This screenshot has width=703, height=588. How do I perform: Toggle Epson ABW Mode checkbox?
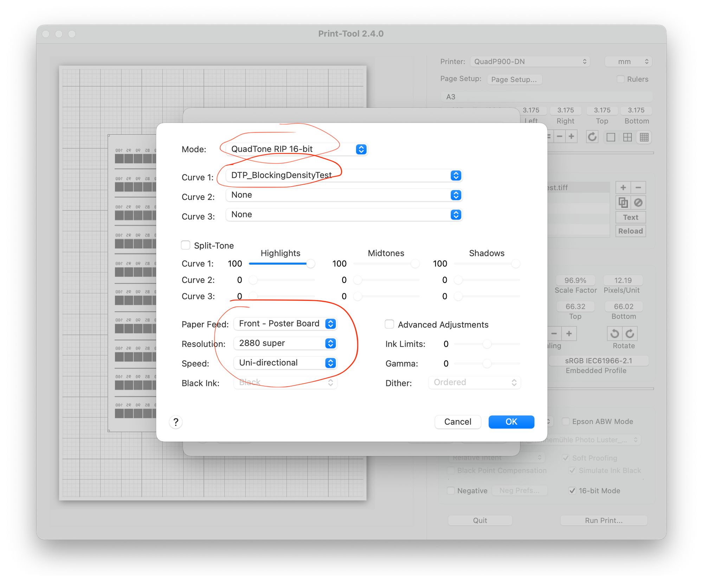(566, 421)
